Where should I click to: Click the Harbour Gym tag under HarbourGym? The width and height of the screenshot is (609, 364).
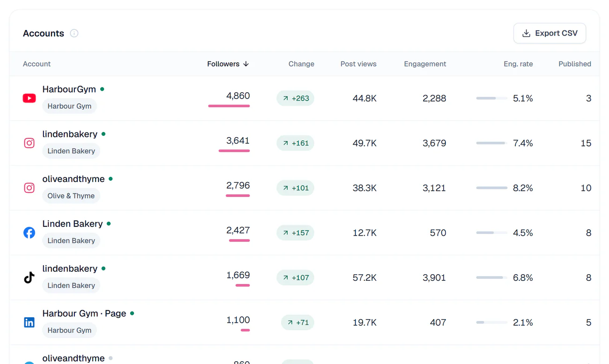(x=69, y=106)
